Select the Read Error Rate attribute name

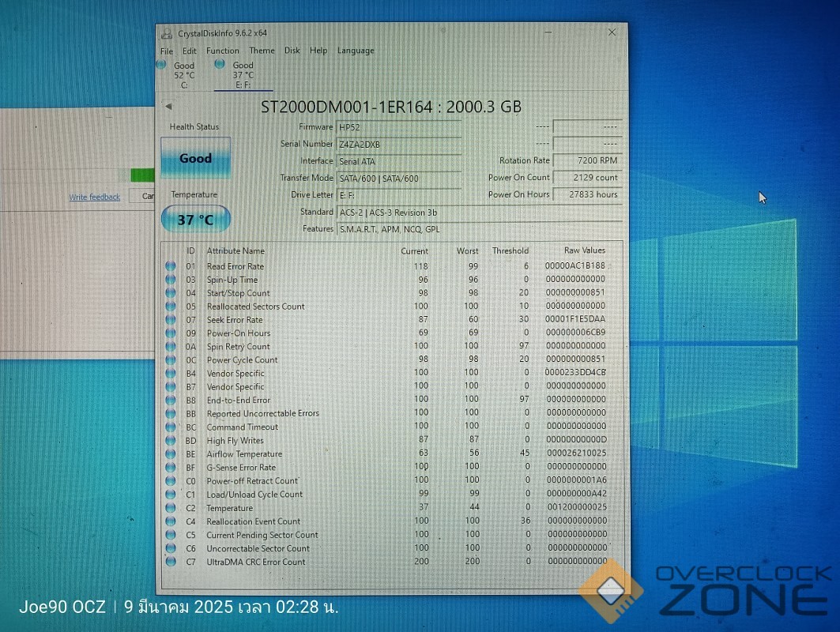point(235,266)
